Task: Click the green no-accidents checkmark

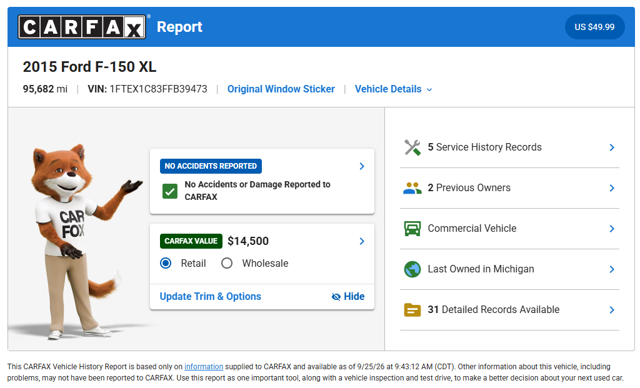Action: click(x=170, y=191)
